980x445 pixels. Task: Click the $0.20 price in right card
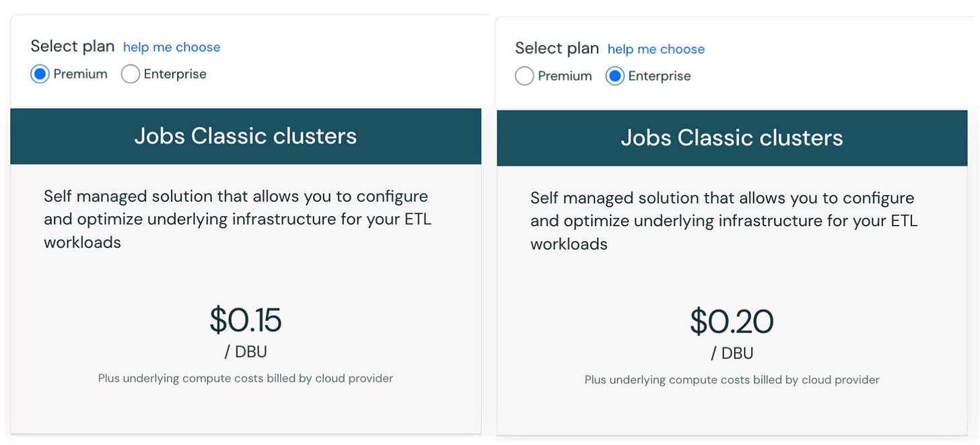click(732, 322)
